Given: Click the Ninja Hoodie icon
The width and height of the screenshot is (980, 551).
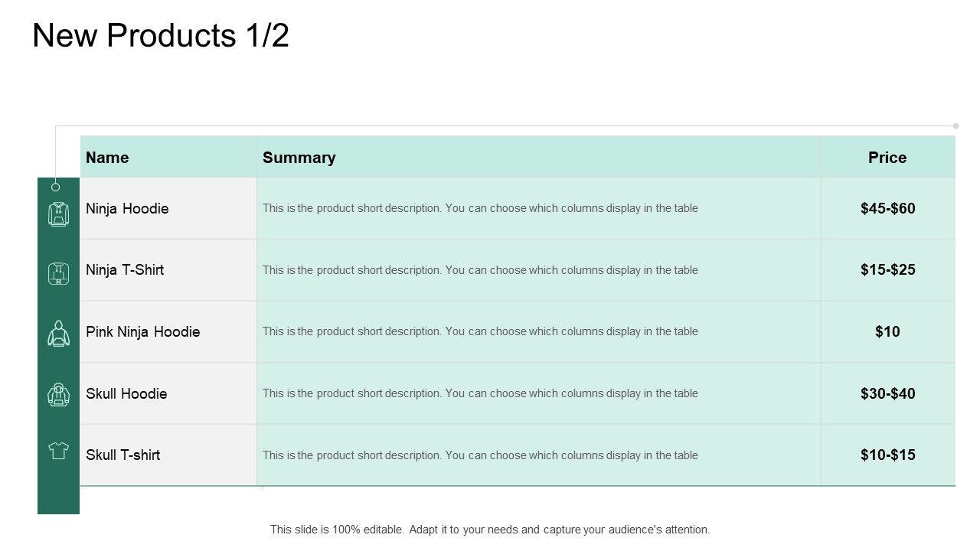Looking at the screenshot, I should click(x=59, y=214).
